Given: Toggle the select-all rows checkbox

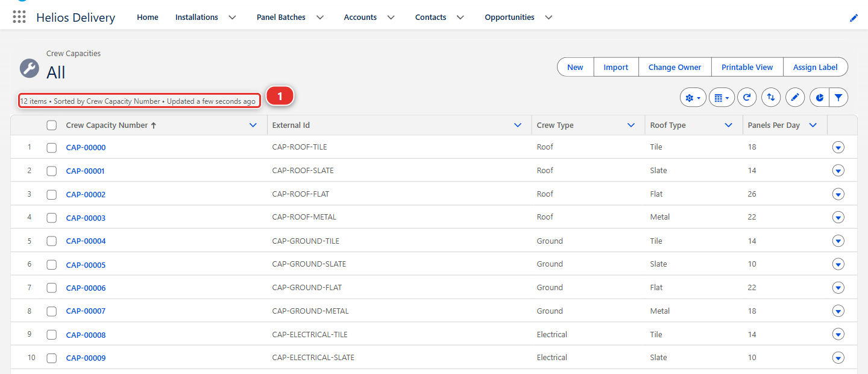Looking at the screenshot, I should (52, 125).
